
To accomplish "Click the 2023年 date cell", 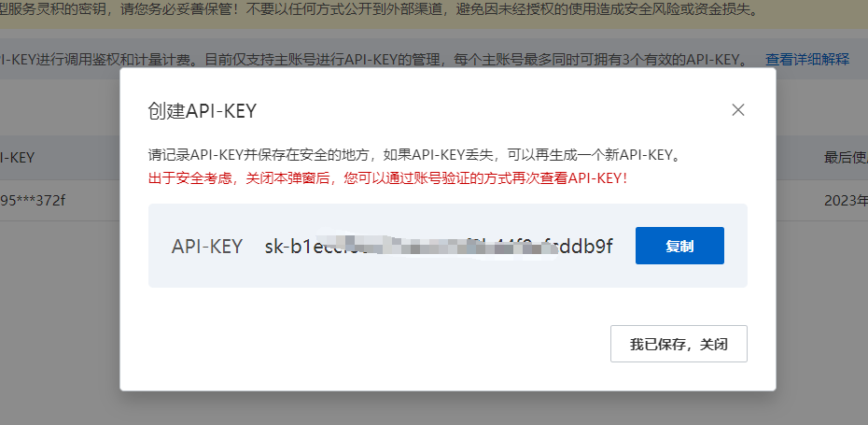I will [846, 201].
